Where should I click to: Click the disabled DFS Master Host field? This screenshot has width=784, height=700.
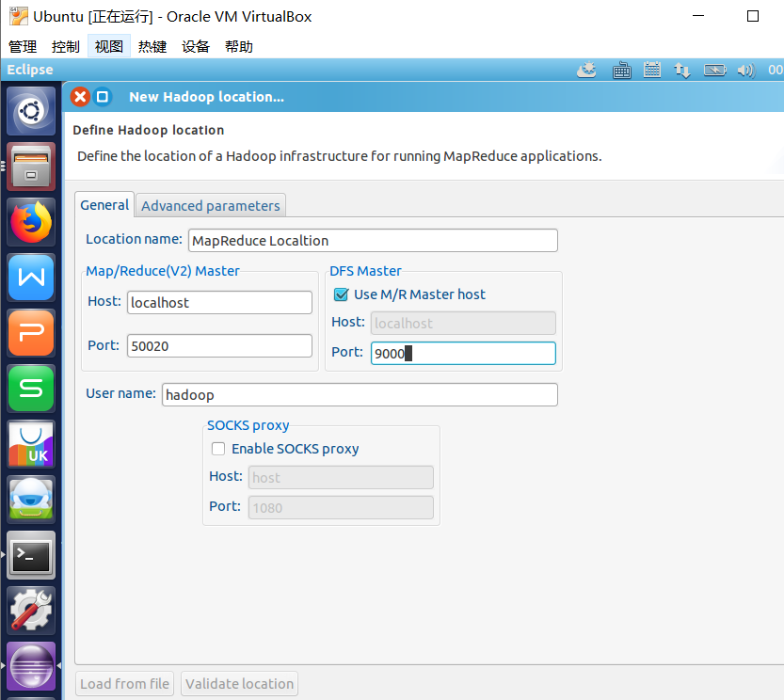463,323
